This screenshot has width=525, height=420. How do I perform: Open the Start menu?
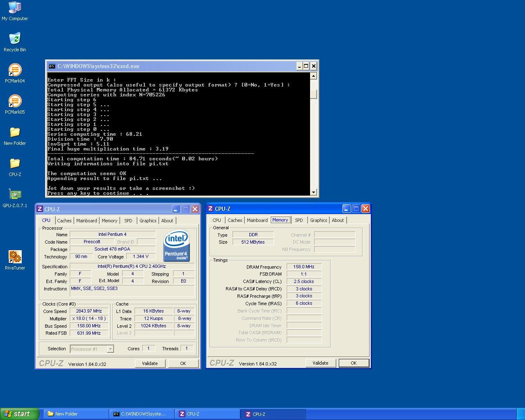[20, 414]
